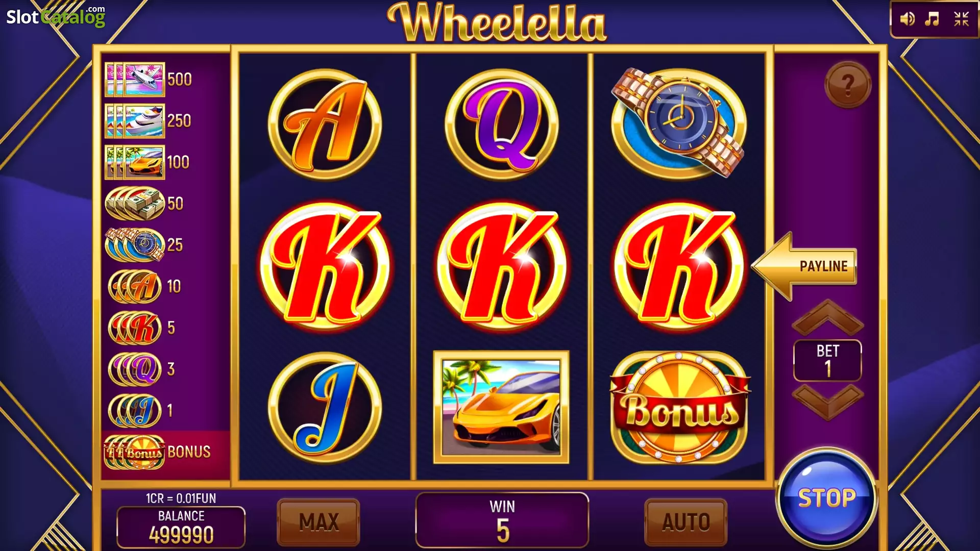Exit fullscreen with the shrink arrows icon
Image resolution: width=980 pixels, height=551 pixels.
pos(962,19)
